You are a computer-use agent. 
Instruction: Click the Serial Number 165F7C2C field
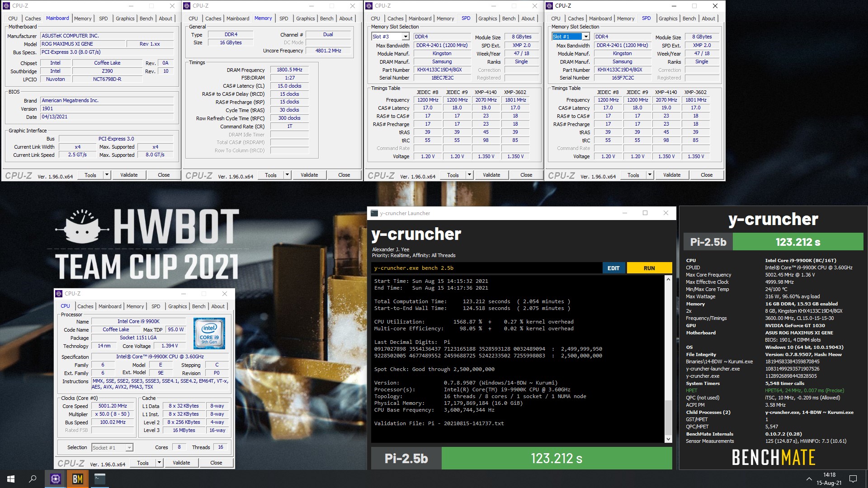coord(623,78)
